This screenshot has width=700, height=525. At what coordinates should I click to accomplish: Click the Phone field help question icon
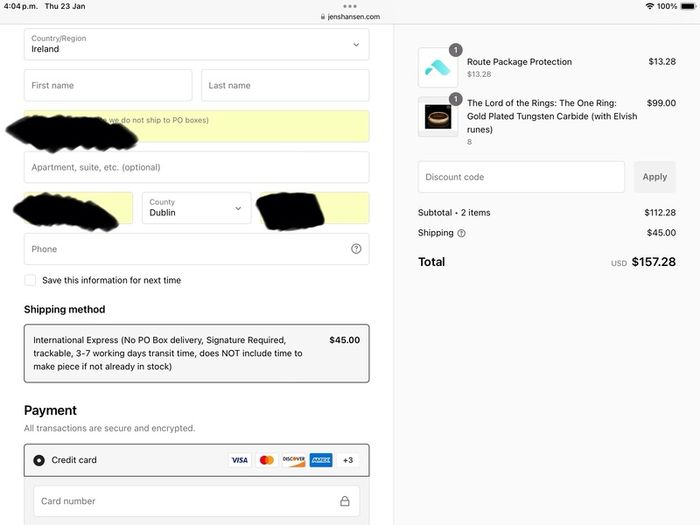click(356, 249)
